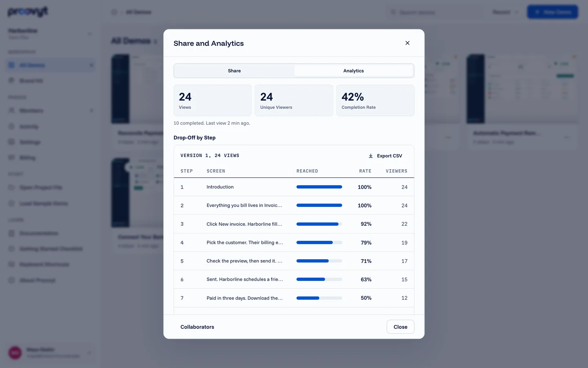
Task: Click viewers count 22 in step 3
Action: coord(404,224)
